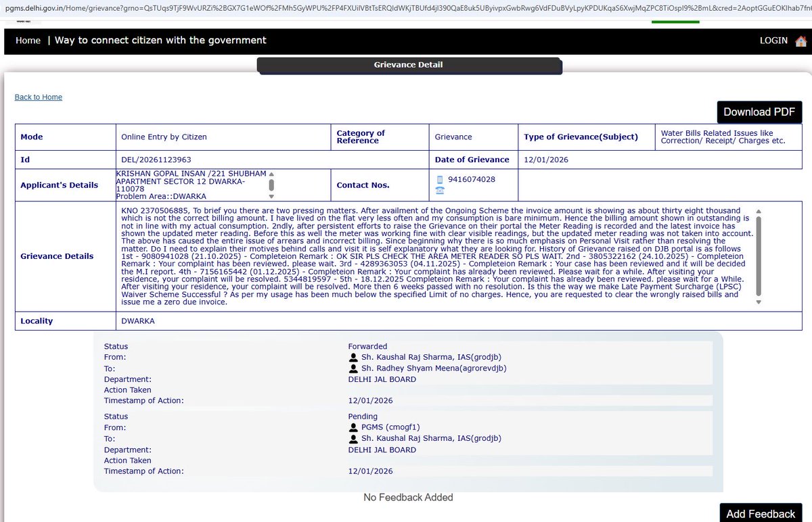Click person icon beside PGMS (cmogf1)
Viewport: 812px width, 522px height.
[x=353, y=428]
